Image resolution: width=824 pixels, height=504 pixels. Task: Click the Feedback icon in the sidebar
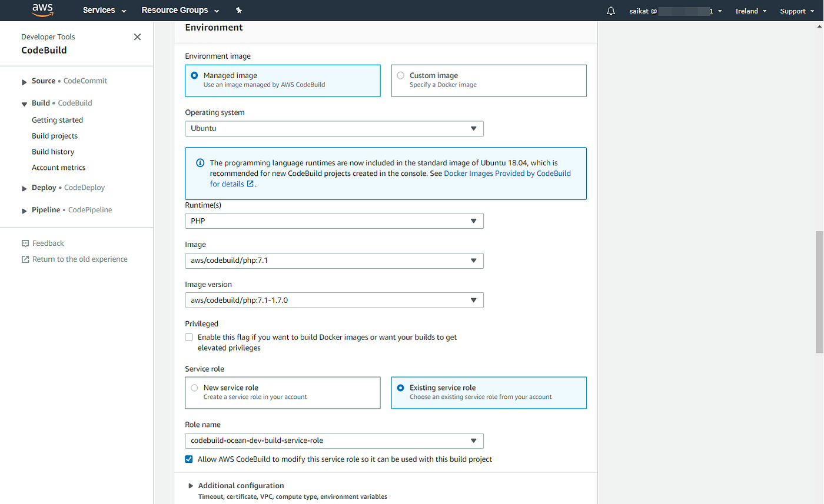pyautogui.click(x=25, y=243)
